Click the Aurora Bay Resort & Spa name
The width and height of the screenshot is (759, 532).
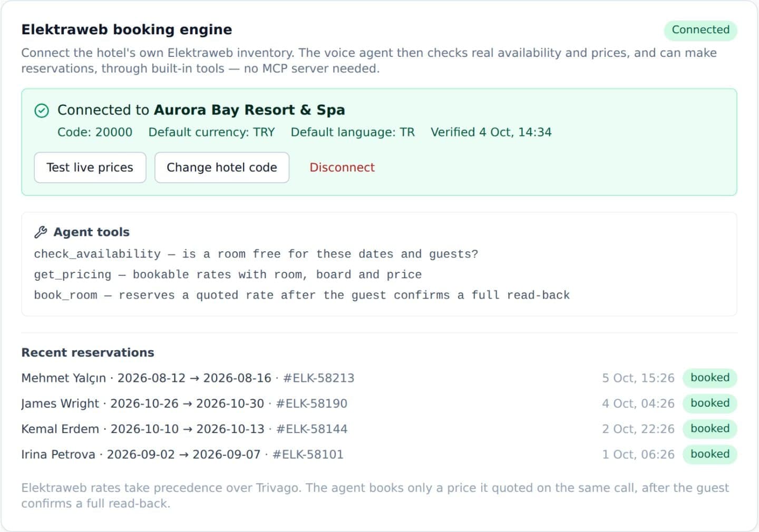(x=249, y=110)
